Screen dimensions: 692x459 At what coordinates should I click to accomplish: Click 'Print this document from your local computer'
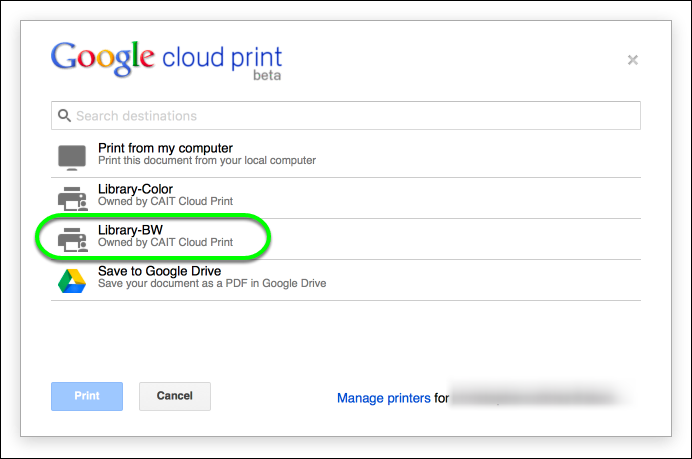pyautogui.click(x=207, y=160)
